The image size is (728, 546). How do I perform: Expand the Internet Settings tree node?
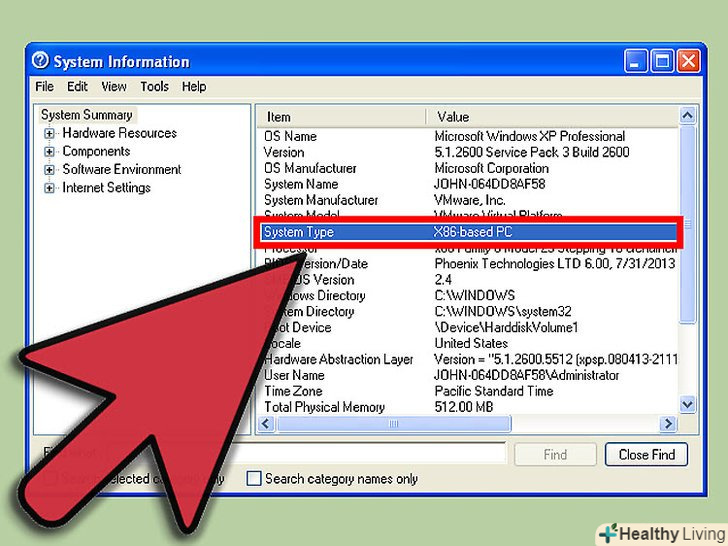point(49,188)
